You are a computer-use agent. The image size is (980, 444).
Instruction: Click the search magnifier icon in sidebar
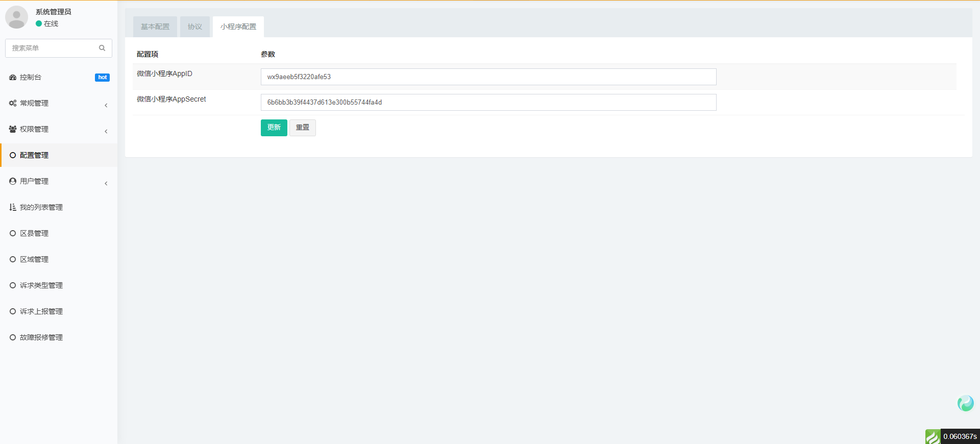102,48
